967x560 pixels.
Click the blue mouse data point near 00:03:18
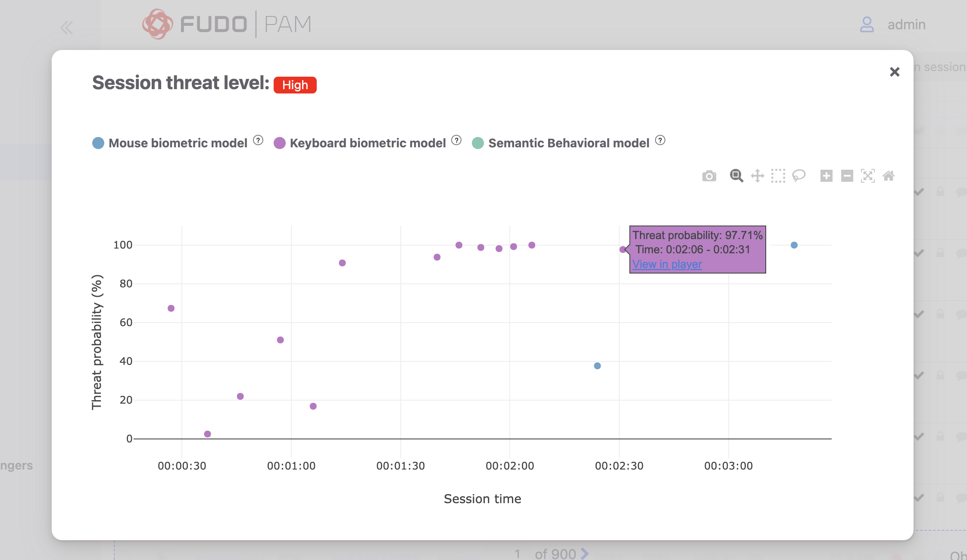coord(794,245)
